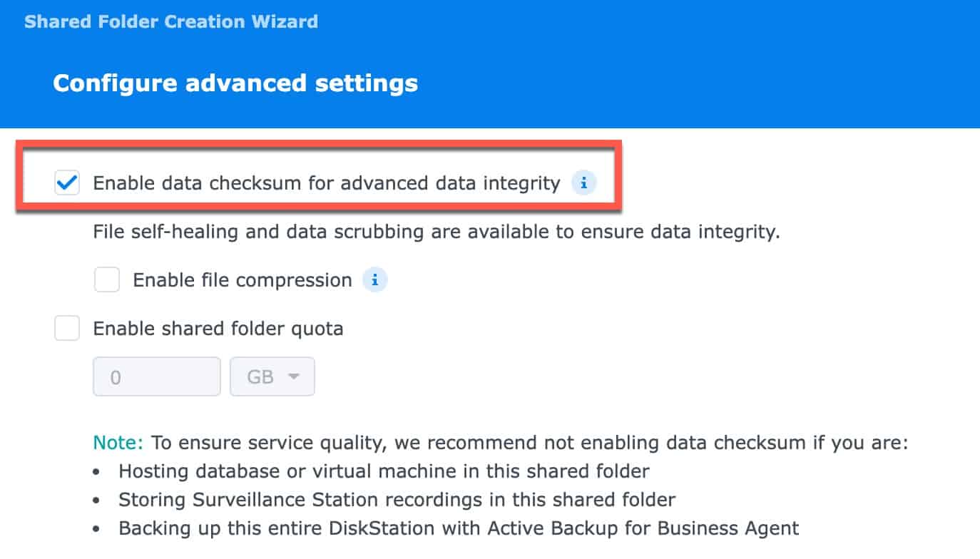Open info tooltip for data checksum option
980x559 pixels.
click(583, 183)
